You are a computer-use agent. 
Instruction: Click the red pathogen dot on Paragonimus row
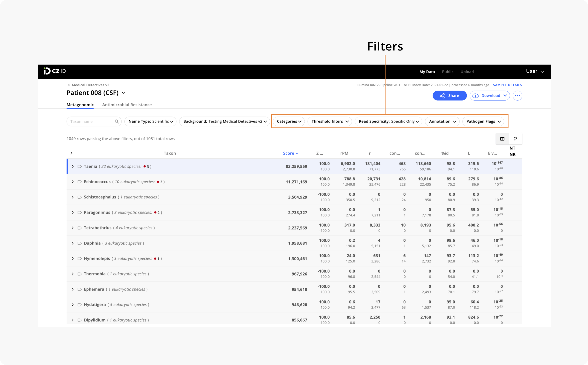click(155, 213)
